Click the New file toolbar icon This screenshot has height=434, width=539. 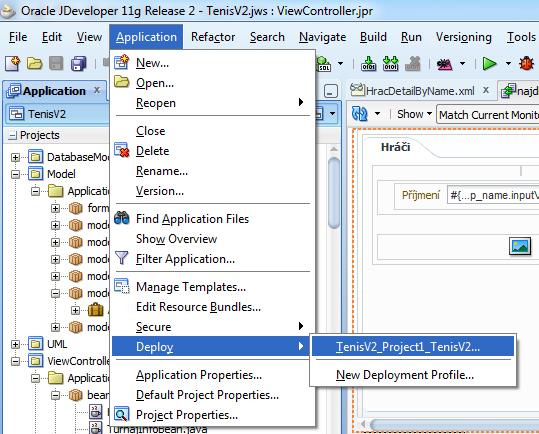(13, 64)
